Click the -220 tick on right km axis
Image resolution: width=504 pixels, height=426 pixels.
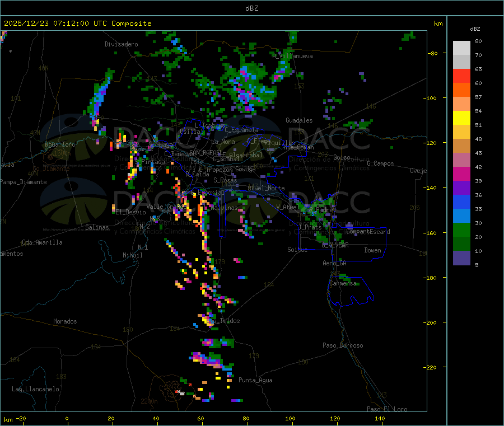click(x=431, y=368)
